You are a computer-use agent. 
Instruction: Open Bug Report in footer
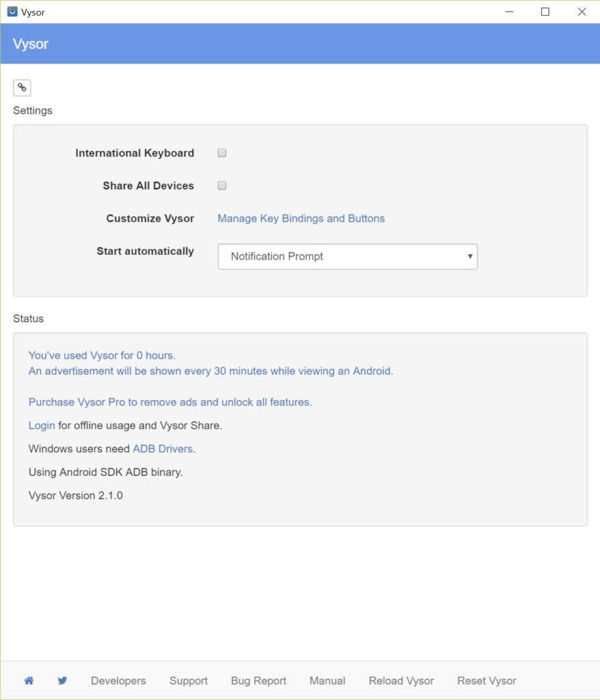coord(259,681)
